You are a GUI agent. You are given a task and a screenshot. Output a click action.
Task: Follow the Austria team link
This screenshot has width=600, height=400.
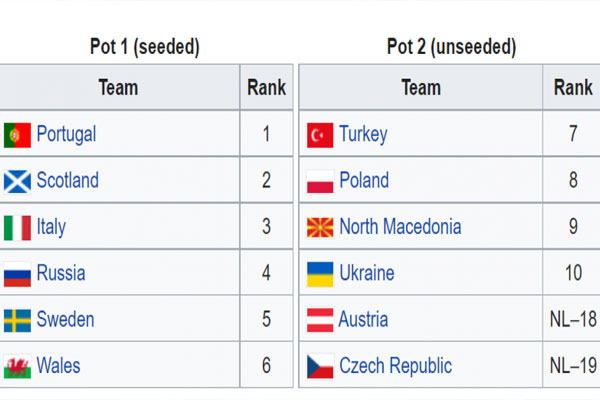point(363,319)
